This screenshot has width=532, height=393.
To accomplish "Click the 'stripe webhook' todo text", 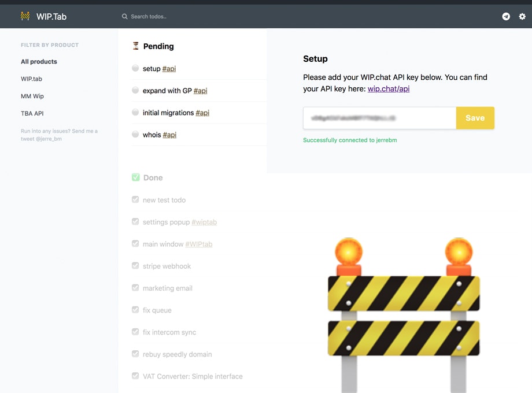I will tap(167, 266).
